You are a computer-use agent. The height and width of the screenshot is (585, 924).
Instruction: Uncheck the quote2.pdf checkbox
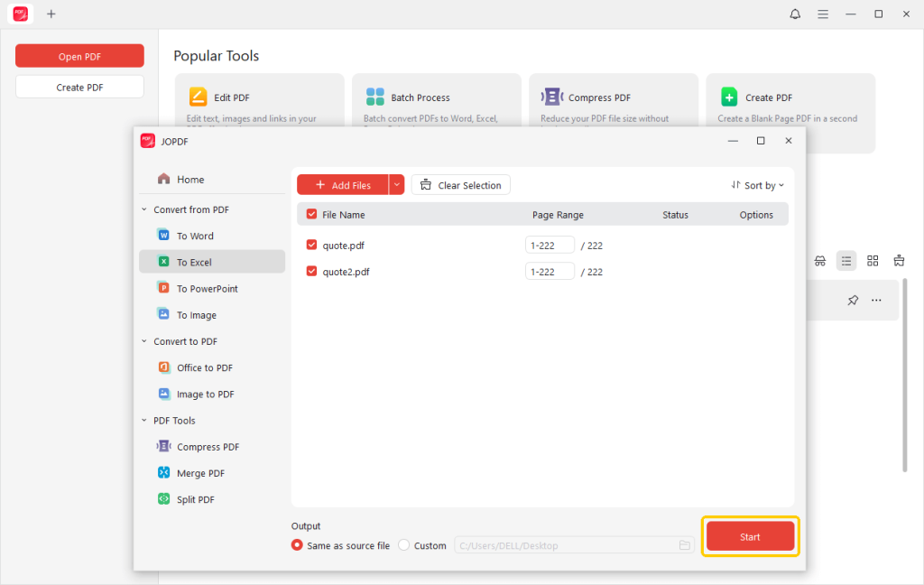pyautogui.click(x=312, y=271)
